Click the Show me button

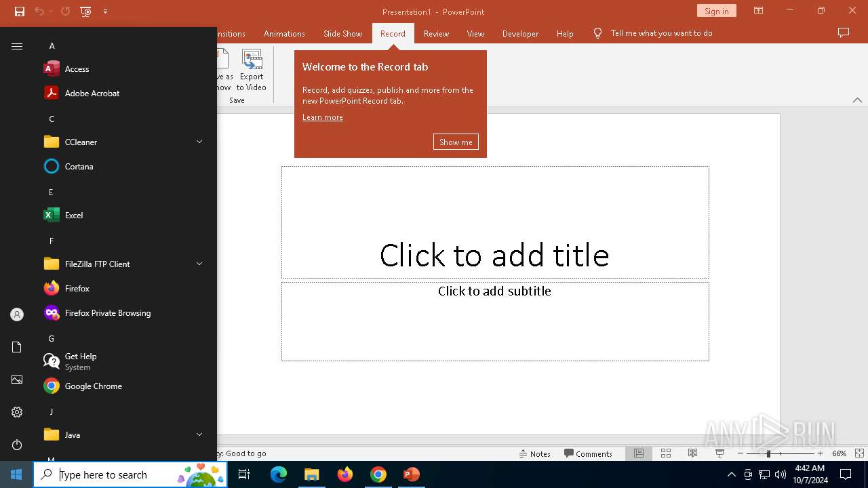pos(456,142)
